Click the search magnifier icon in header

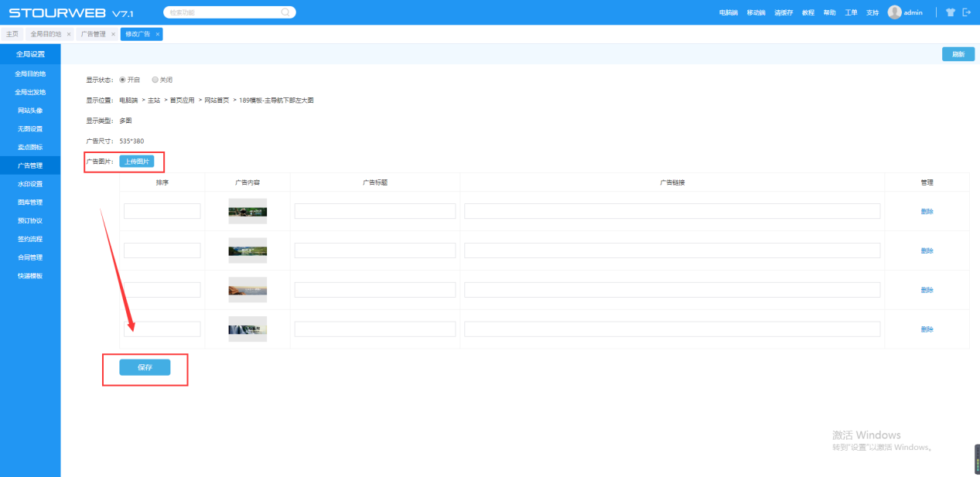click(285, 12)
